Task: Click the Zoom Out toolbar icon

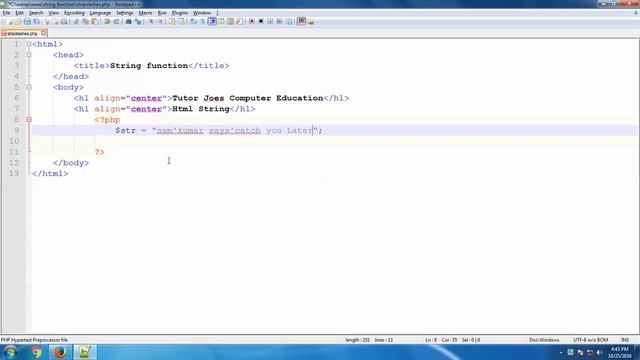Action: [160, 21]
